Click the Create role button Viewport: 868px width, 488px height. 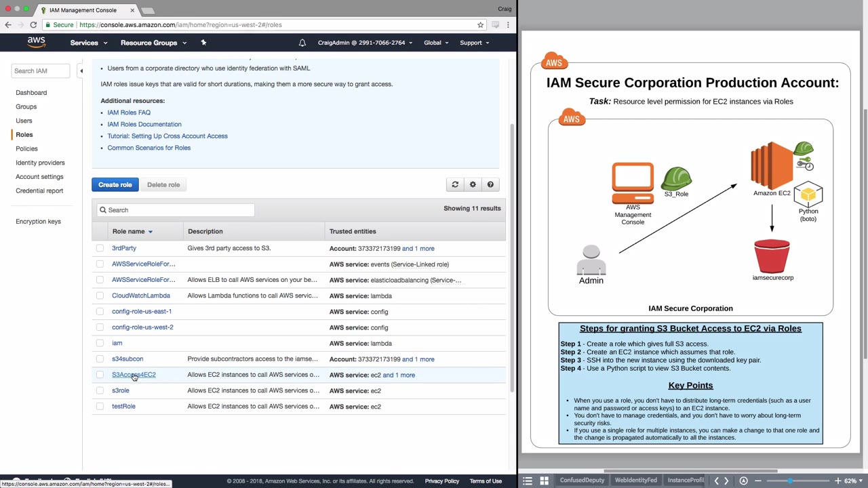pyautogui.click(x=115, y=184)
